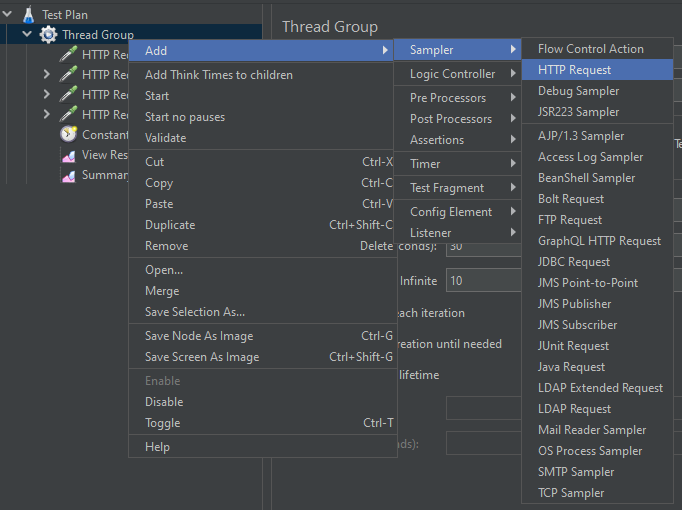Choose Add Think Times to children

[x=263, y=75]
